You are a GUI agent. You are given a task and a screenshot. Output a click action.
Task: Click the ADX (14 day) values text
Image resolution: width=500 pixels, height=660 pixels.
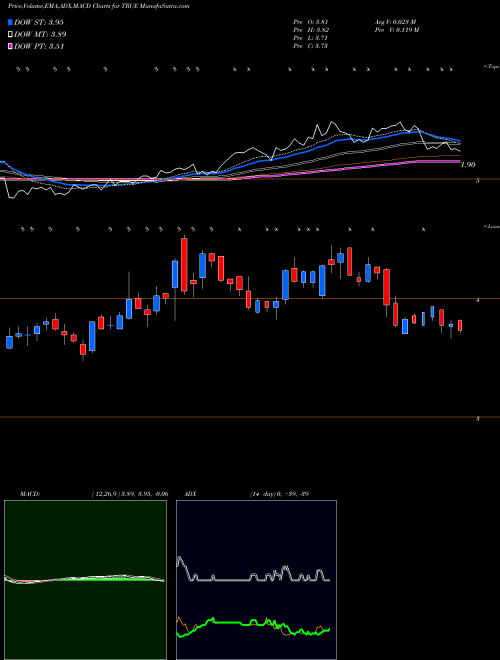pyautogui.click(x=279, y=494)
